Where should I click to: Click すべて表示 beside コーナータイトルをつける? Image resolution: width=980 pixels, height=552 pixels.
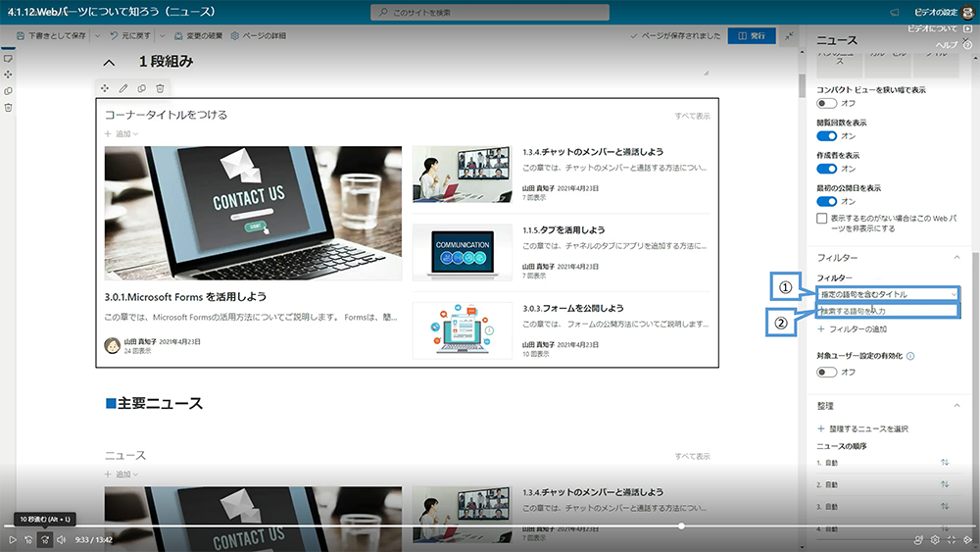(693, 116)
